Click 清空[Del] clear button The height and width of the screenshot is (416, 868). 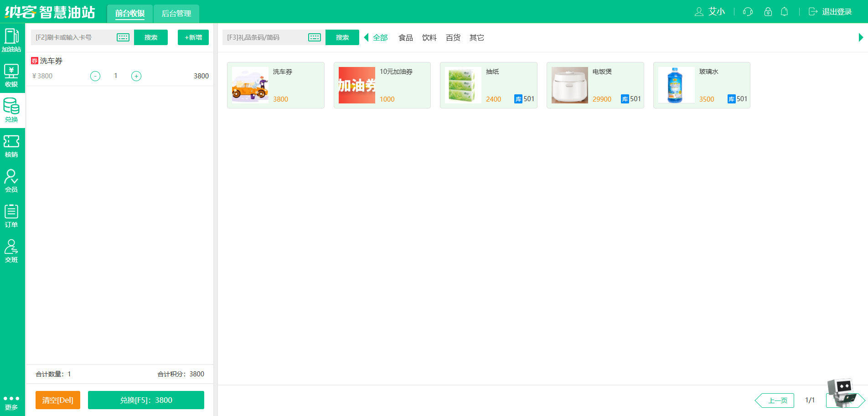[x=58, y=400]
